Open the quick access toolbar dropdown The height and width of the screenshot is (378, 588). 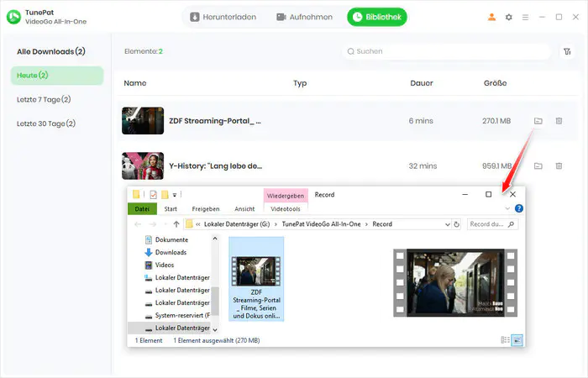pos(175,195)
